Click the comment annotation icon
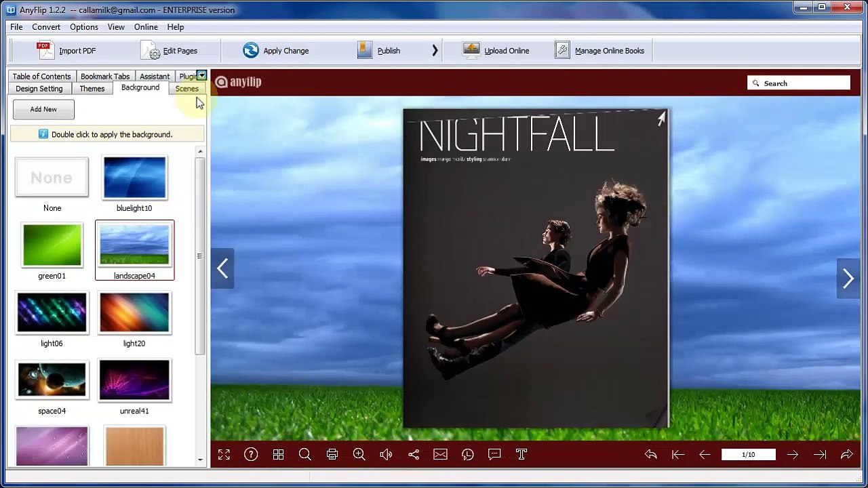The image size is (868, 488). coord(494,455)
